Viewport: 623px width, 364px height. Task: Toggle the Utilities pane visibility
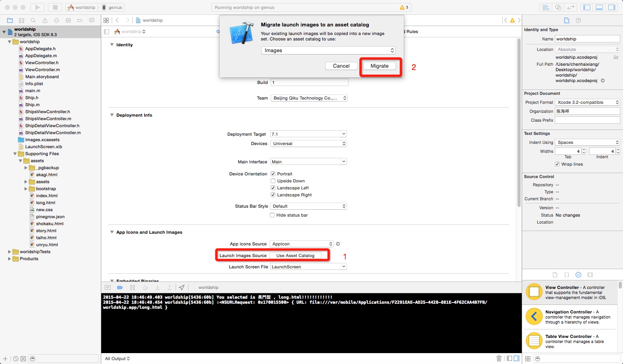612,7
